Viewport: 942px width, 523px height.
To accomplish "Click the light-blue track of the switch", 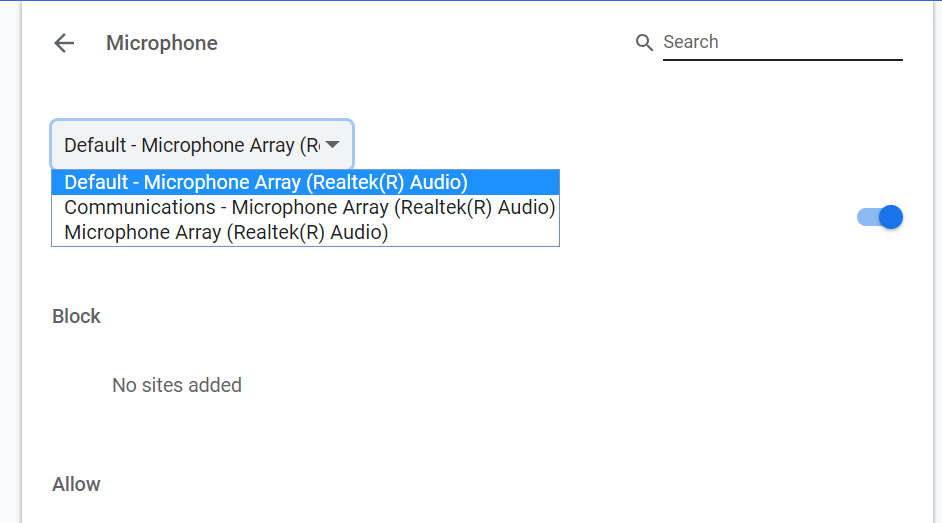I will [866, 217].
